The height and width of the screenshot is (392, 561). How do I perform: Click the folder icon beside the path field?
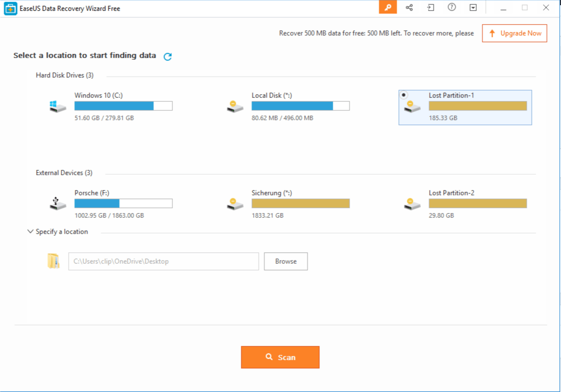click(x=53, y=261)
